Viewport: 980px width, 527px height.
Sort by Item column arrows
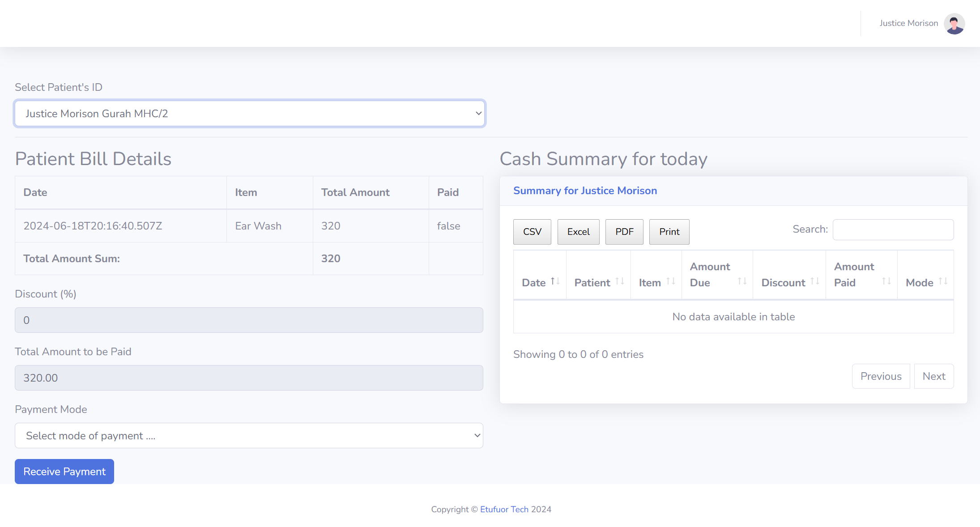point(670,281)
